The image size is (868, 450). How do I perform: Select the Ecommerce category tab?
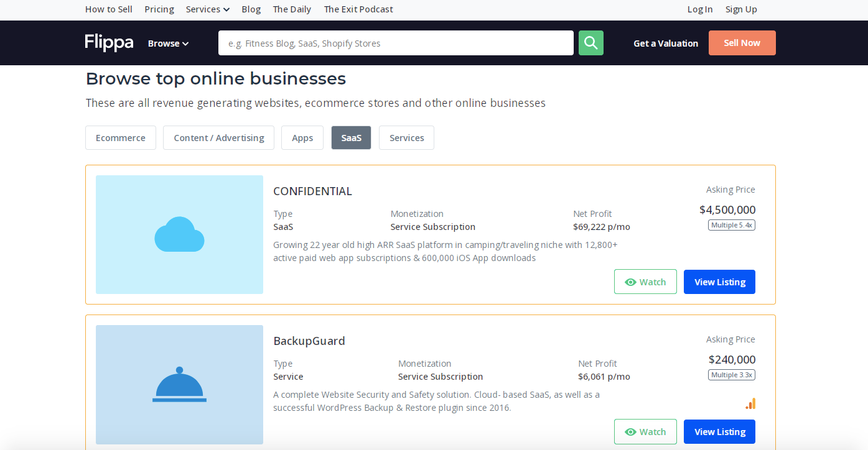pos(121,138)
